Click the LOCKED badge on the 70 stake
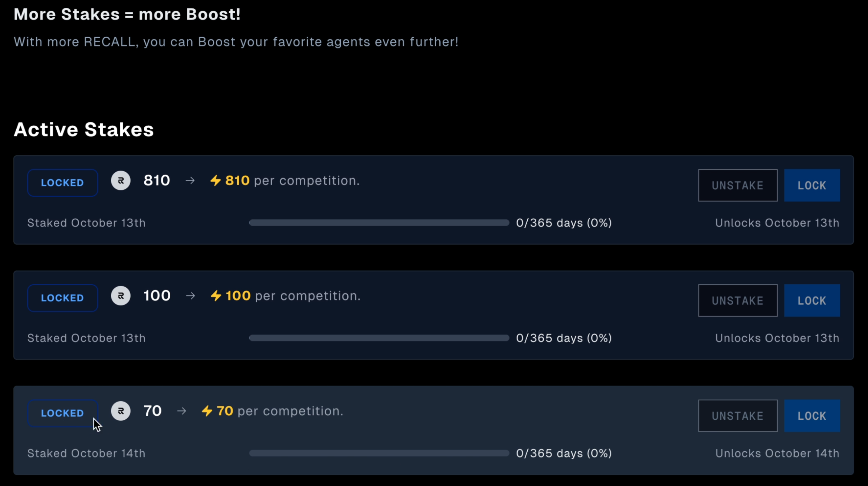Viewport: 868px width, 486px height. tap(62, 413)
